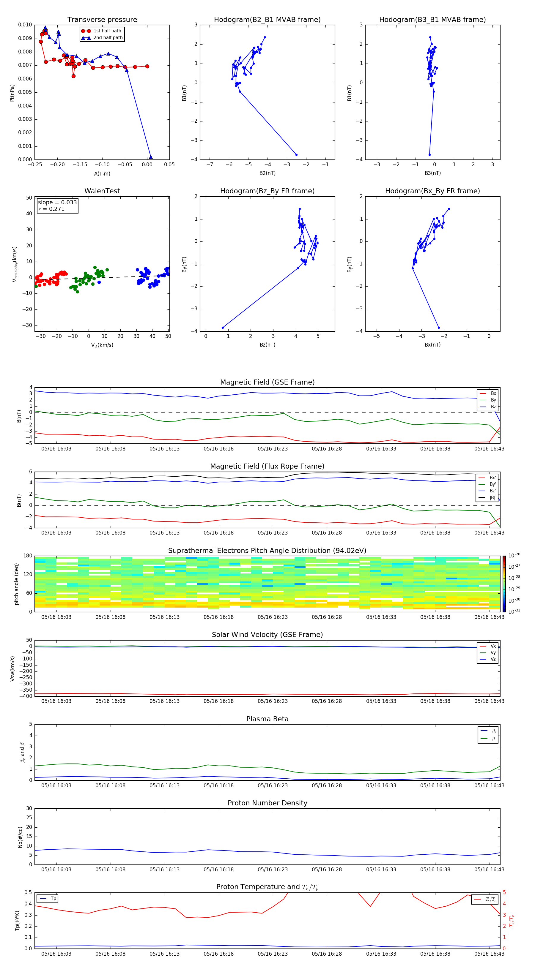Click 'Vx' in solar wind legend

click(x=488, y=647)
